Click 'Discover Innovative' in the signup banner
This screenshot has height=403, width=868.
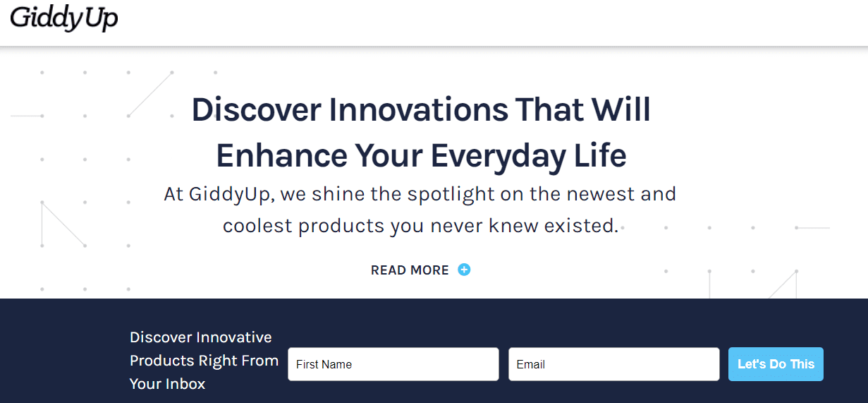(x=201, y=337)
